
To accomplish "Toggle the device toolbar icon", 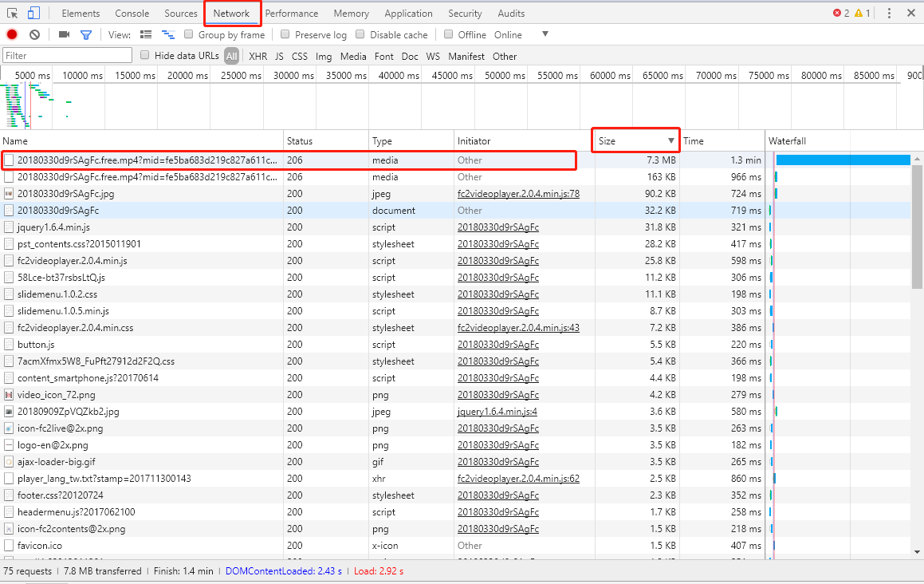I will click(x=33, y=13).
